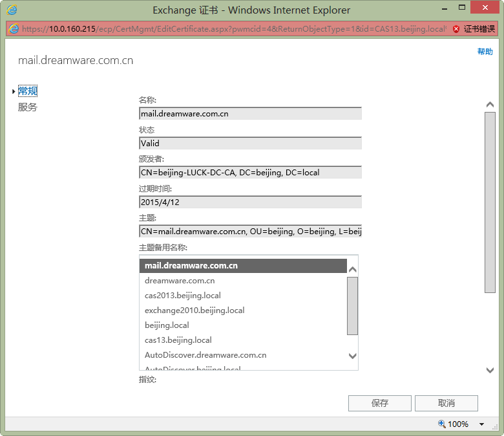Click the alternate names list scroll up arrow
The width and height of the screenshot is (504, 436).
[x=353, y=269]
